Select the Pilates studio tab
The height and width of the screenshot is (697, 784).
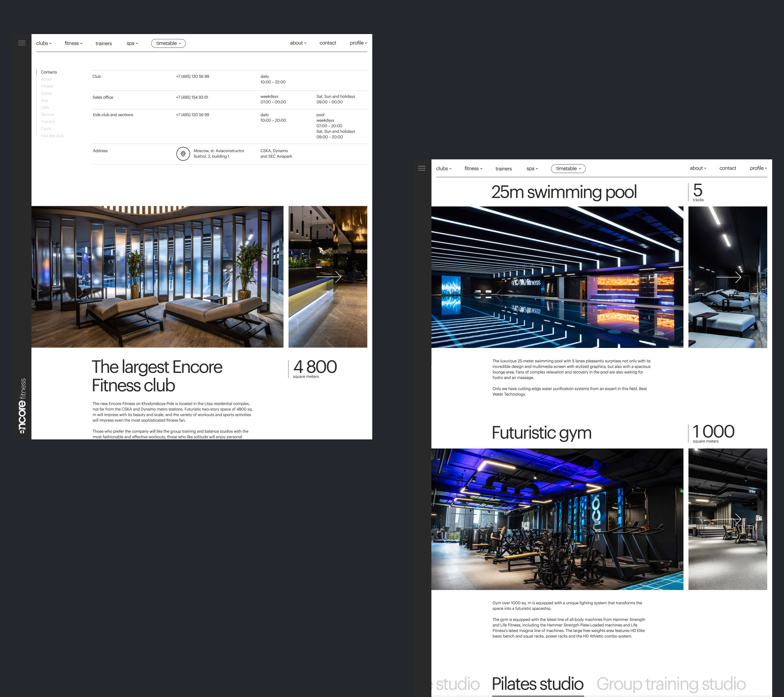coord(537,683)
